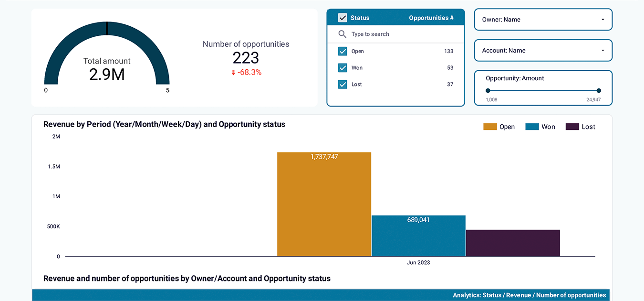Click the orange Open bar 1,737,747
644x301 pixels.
pyautogui.click(x=324, y=204)
